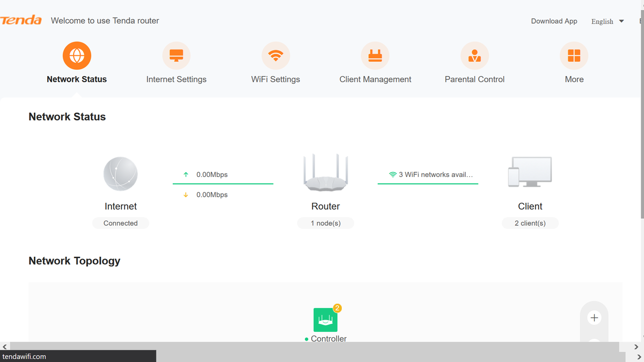The image size is (644, 362).
Task: Open Internet Settings via its monitor icon
Action: pos(176,55)
